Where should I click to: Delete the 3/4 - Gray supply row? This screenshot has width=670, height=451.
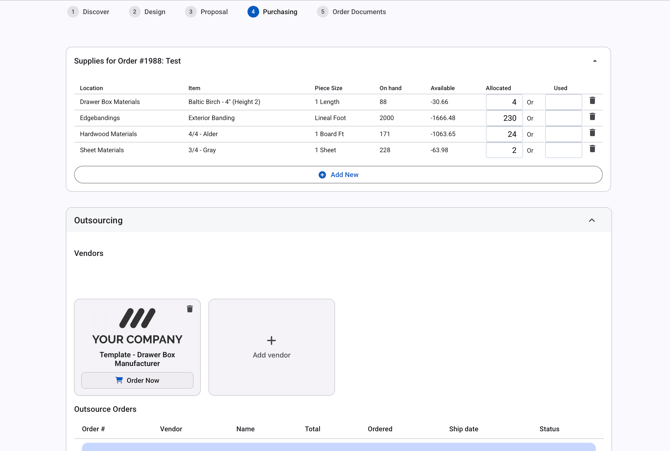pyautogui.click(x=592, y=149)
